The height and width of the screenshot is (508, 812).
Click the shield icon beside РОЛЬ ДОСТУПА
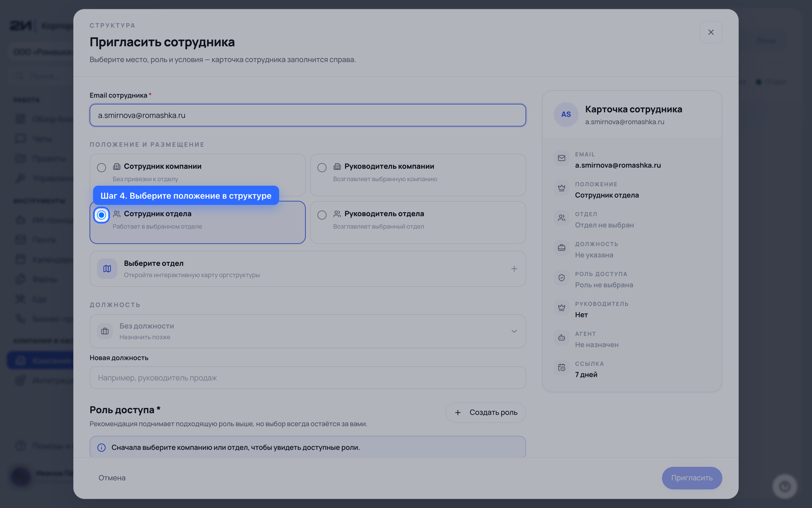[562, 277]
